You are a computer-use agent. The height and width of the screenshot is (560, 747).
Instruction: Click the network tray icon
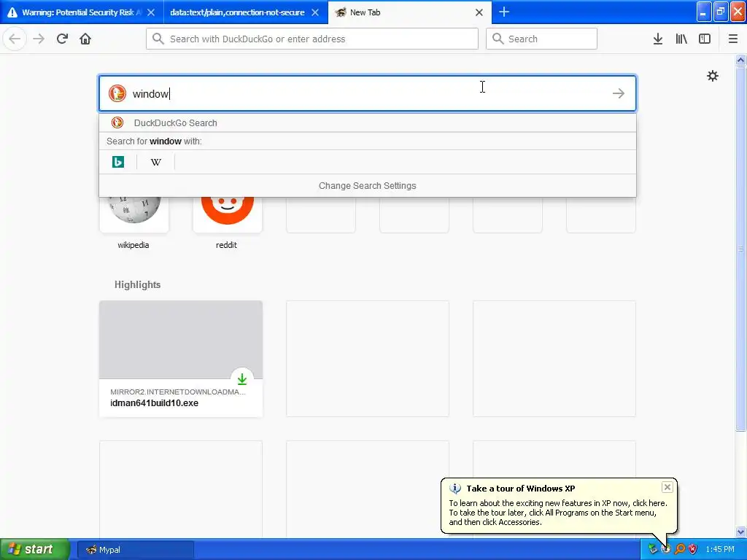tap(653, 549)
